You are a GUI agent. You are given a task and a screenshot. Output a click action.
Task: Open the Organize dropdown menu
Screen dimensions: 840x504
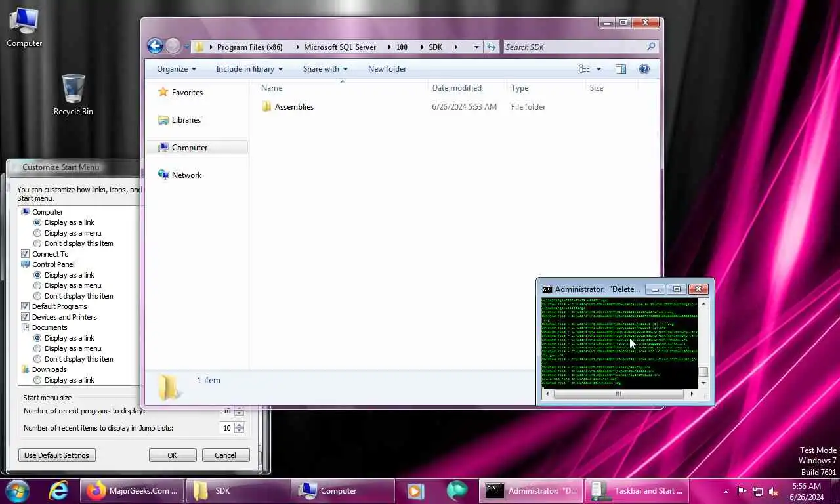pyautogui.click(x=177, y=69)
